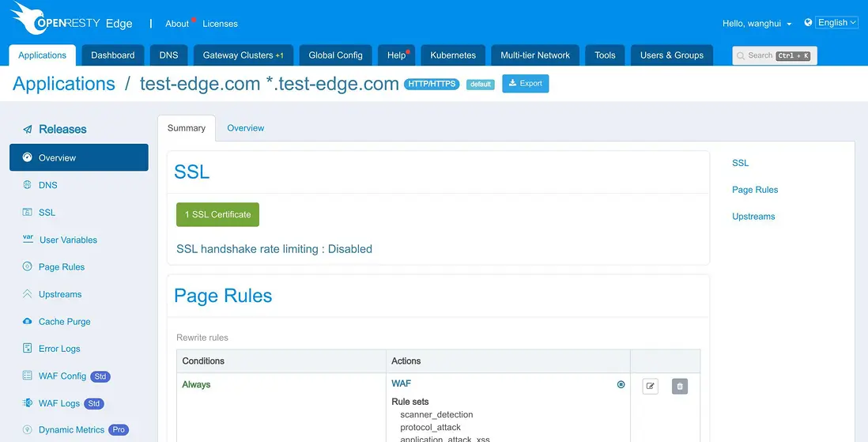The image size is (868, 442).
Task: Open the Global Config tab
Action: pyautogui.click(x=335, y=55)
